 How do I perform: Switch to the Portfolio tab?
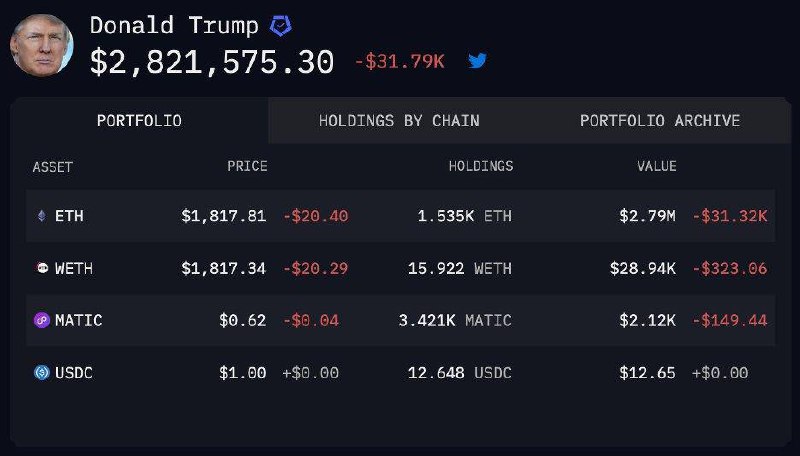pos(139,121)
